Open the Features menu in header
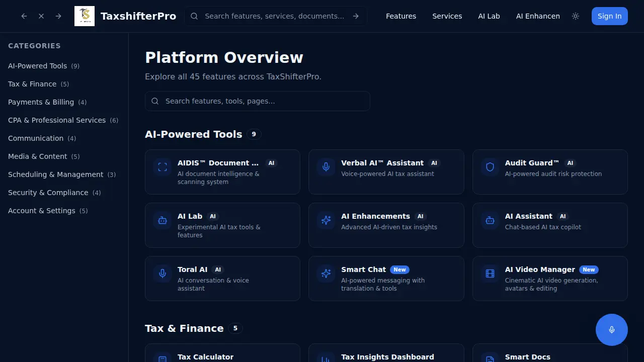 click(x=401, y=16)
